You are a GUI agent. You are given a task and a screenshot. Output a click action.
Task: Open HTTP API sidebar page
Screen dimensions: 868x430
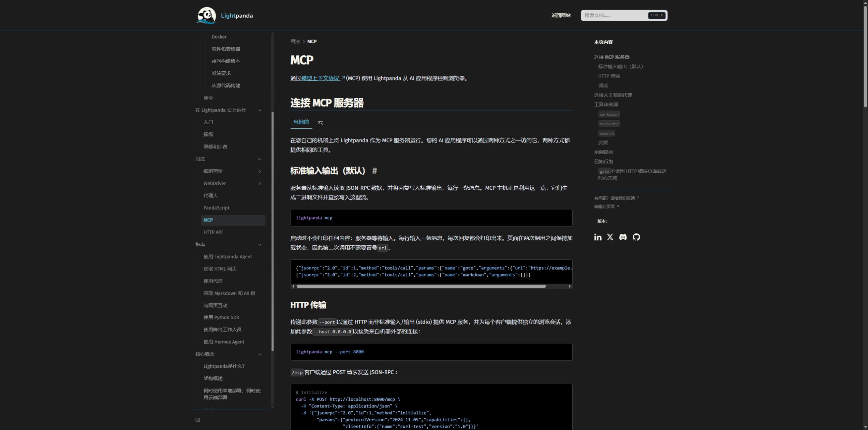coord(213,232)
